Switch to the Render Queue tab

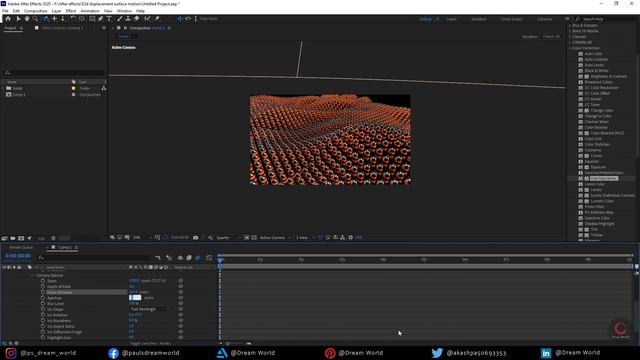pyautogui.click(x=21, y=247)
